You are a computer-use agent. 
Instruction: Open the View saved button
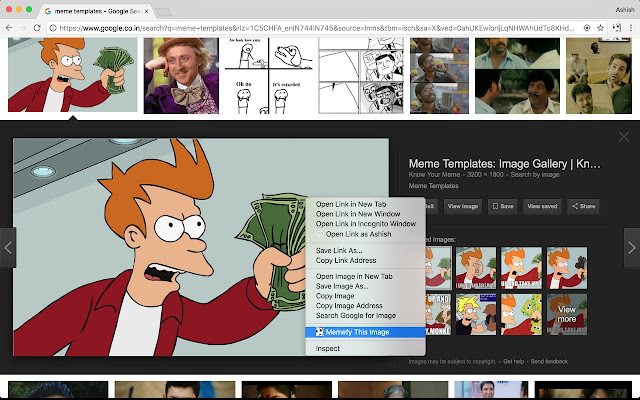tap(542, 207)
